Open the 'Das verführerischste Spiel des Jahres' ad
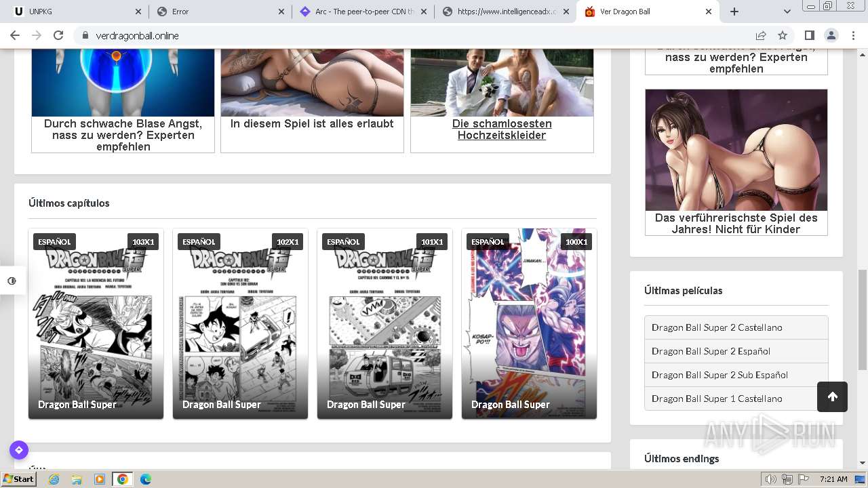The image size is (868, 488). coord(736,162)
